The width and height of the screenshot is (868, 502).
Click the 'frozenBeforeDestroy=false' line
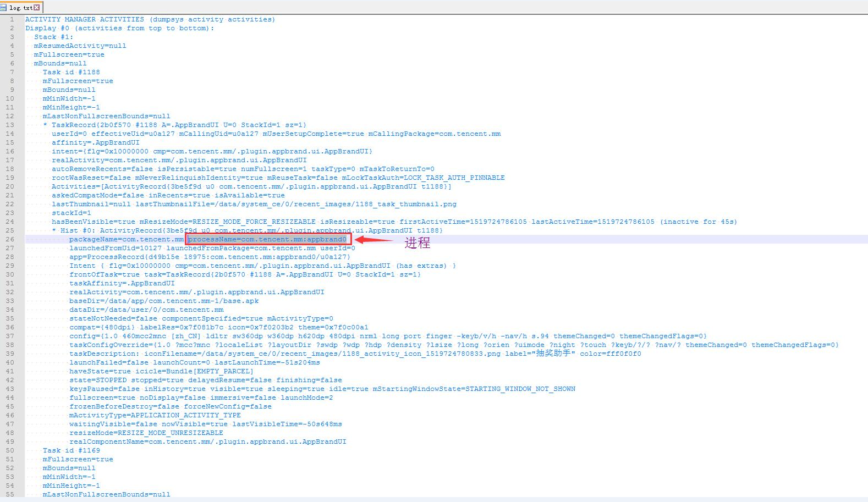coord(171,406)
